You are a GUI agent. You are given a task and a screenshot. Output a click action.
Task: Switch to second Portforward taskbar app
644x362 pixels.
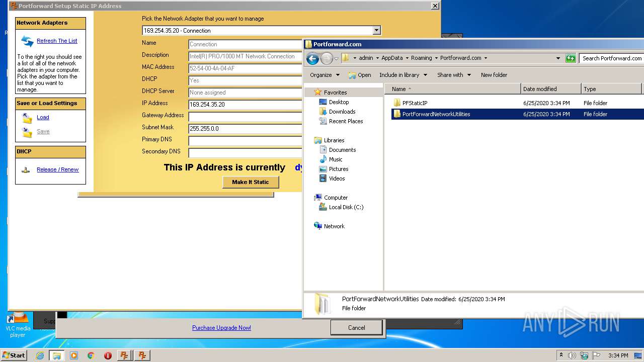pyautogui.click(x=142, y=355)
